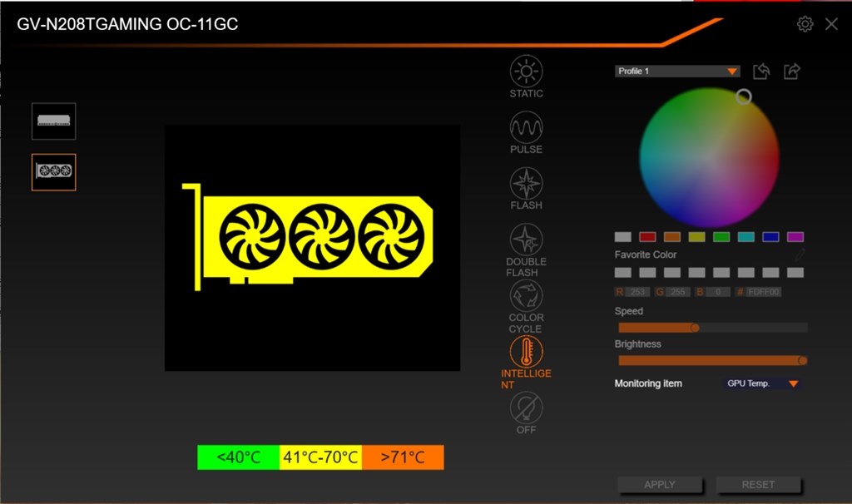
Task: Click the center of the color wheel
Action: 709,157
